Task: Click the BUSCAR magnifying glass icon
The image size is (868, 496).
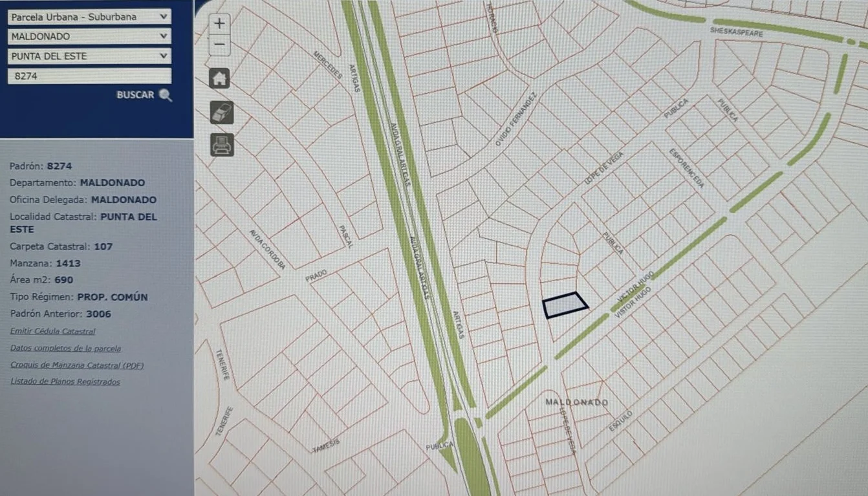Action: click(x=166, y=95)
